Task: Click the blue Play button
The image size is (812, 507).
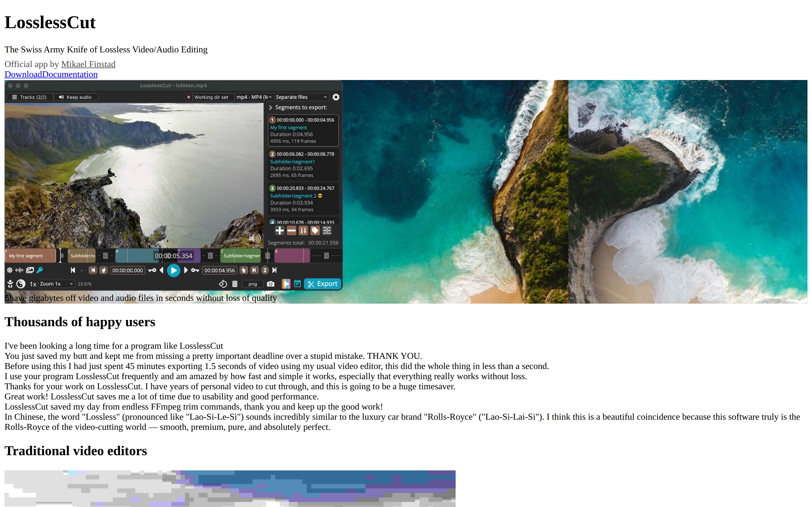Action: coord(173,270)
